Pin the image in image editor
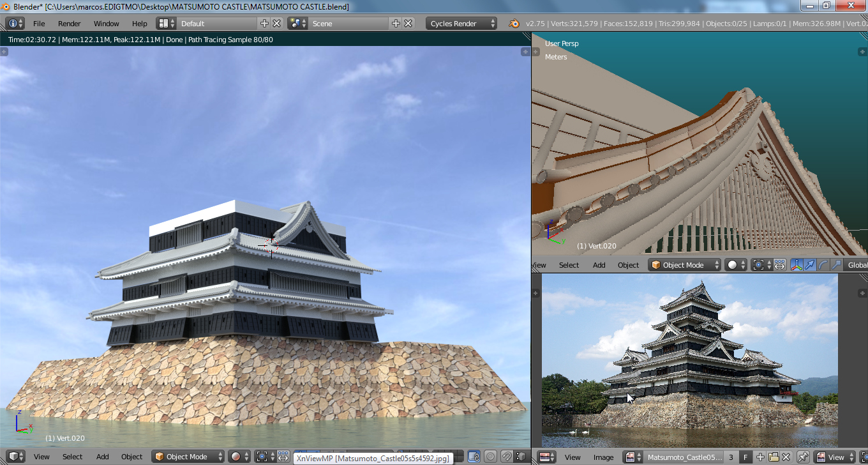The height and width of the screenshot is (465, 868). tap(804, 457)
